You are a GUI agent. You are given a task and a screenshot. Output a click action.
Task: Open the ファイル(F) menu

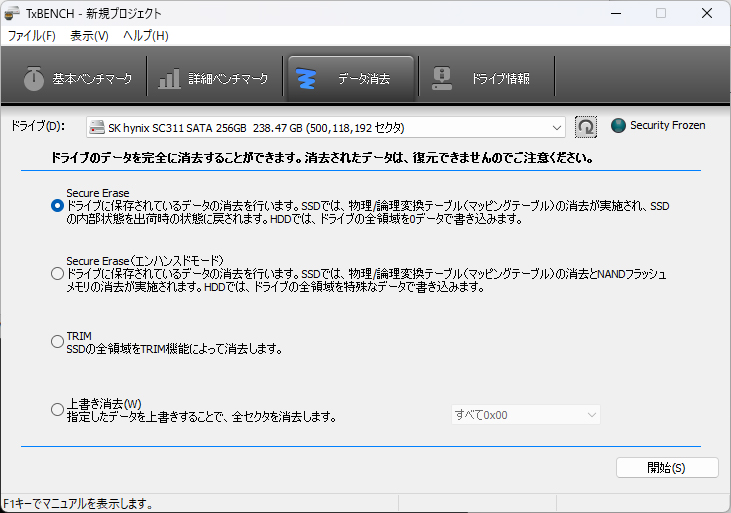(31, 36)
